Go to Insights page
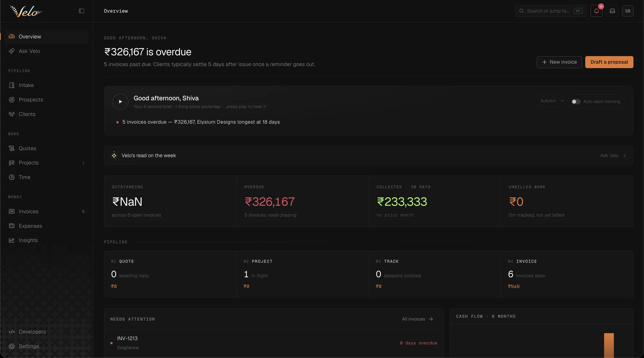The image size is (644, 358). point(46,240)
